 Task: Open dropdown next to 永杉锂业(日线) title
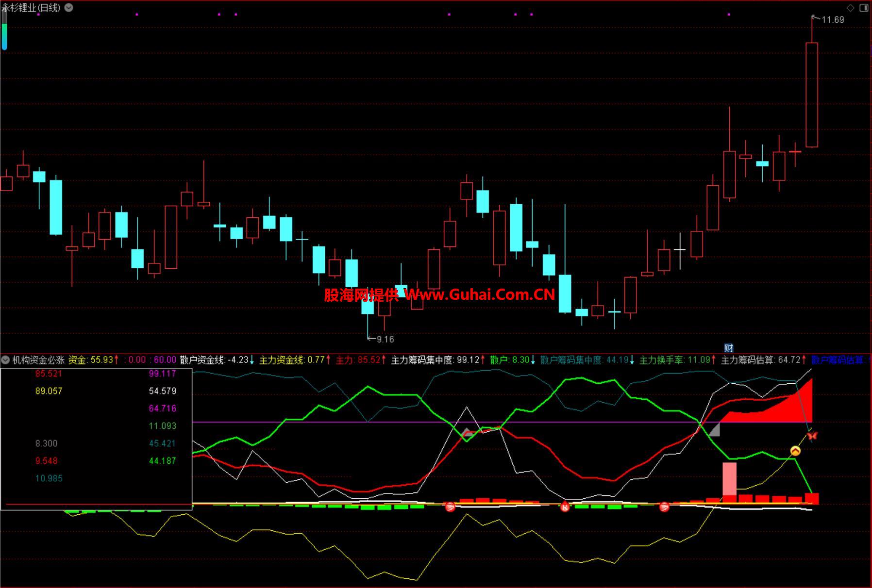(x=69, y=8)
